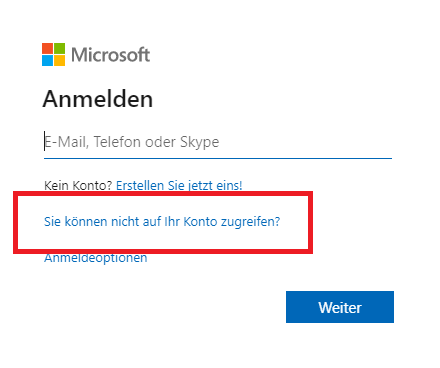Click the yellow square in the Microsoft logo

[x=59, y=61]
